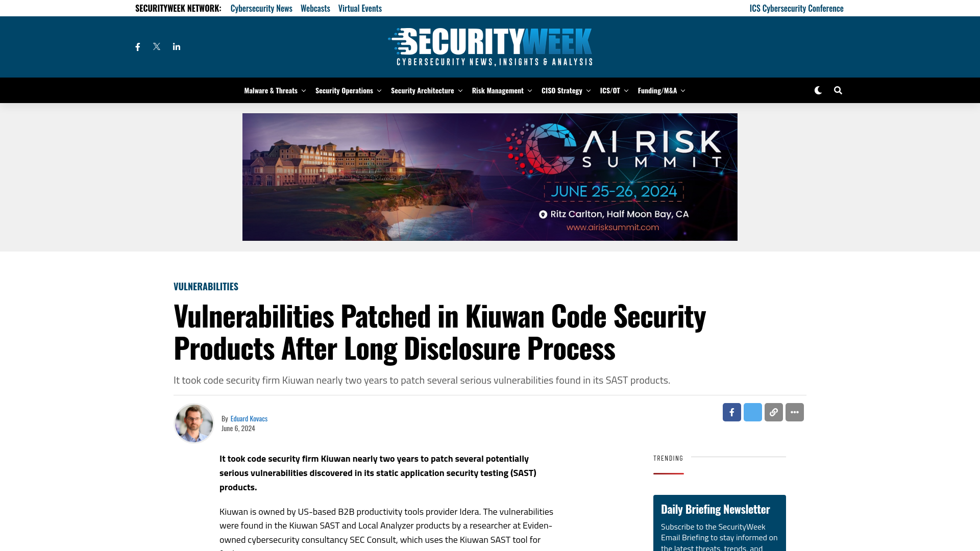Click the more options share icon
This screenshot has width=980, height=551.
(794, 412)
